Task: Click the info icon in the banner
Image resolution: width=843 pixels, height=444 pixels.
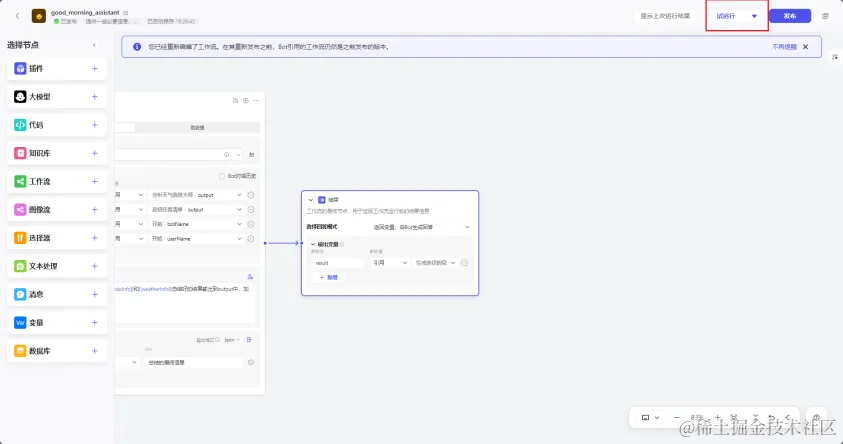Action: click(137, 47)
